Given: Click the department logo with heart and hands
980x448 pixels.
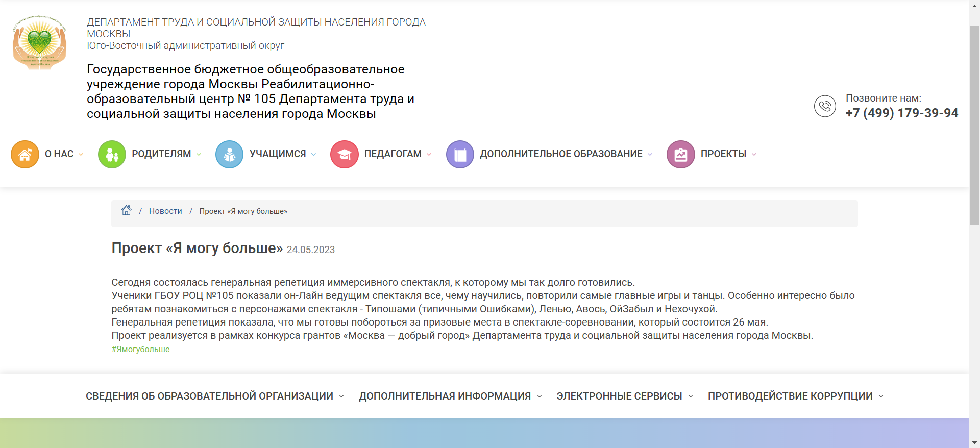Looking at the screenshot, I should 40,42.
